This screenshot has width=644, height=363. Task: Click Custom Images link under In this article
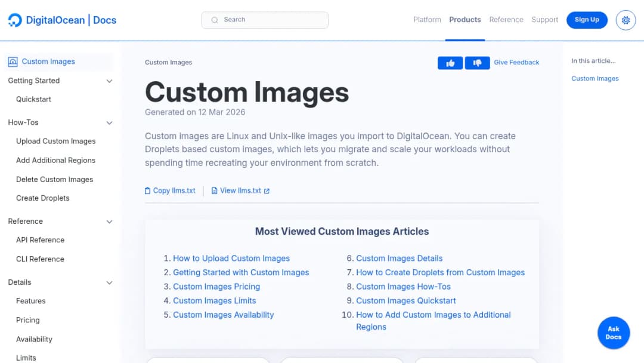(x=595, y=79)
